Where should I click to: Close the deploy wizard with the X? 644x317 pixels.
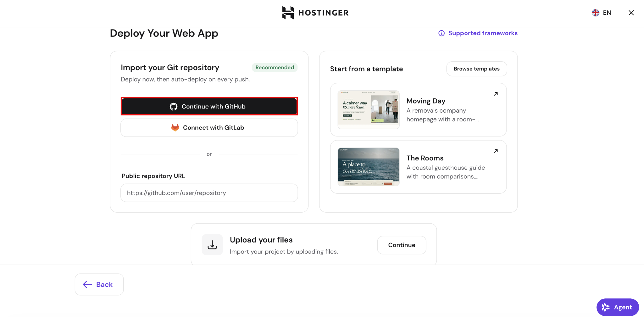(x=631, y=13)
